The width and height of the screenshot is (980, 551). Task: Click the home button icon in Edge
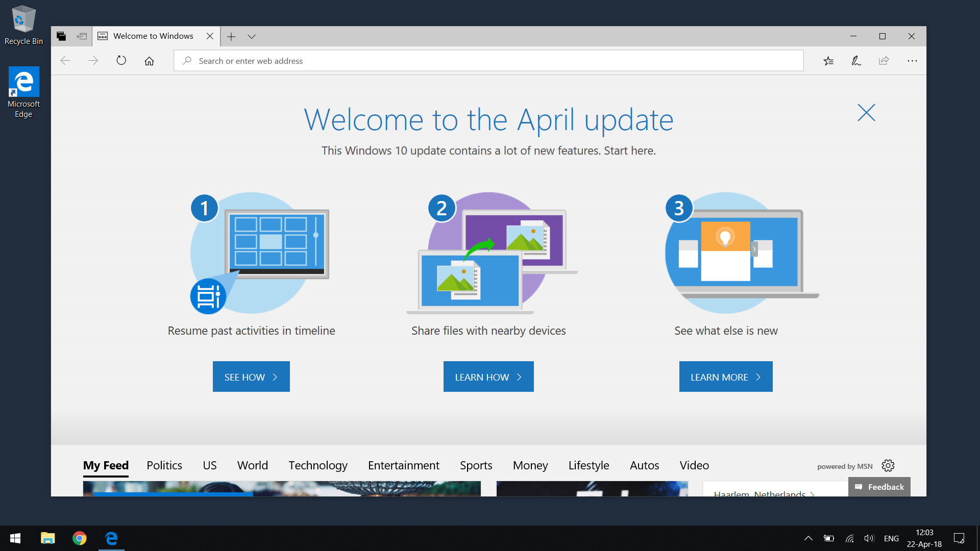149,61
